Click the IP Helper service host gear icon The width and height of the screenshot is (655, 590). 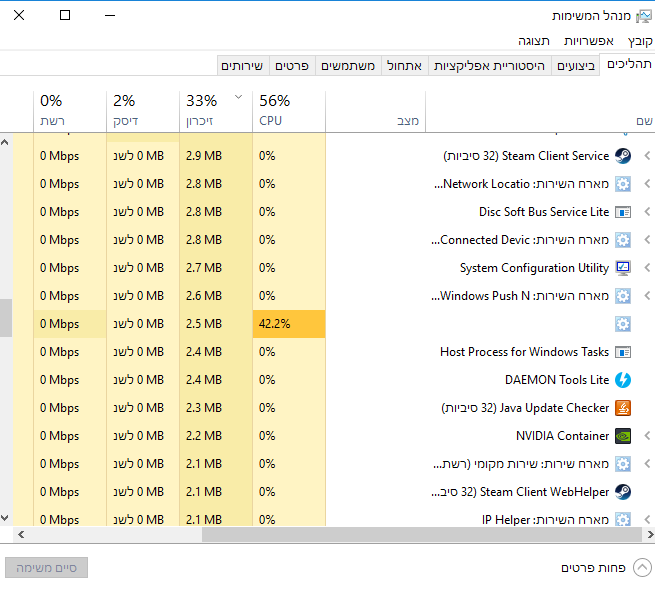point(623,519)
